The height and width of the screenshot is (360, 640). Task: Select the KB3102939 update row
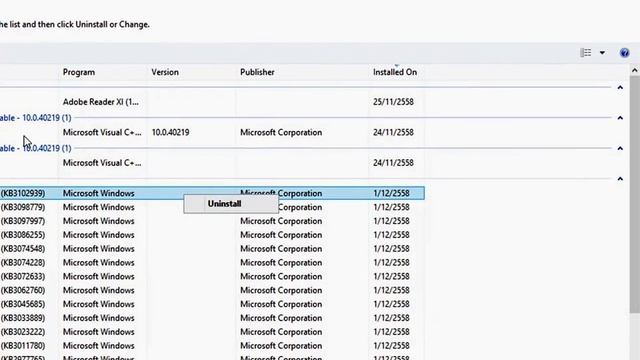212,193
